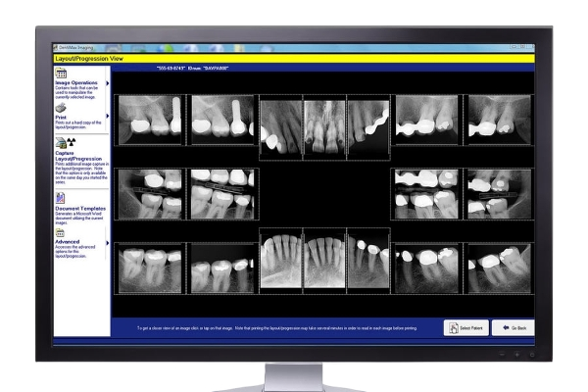Screen dimensions: 588x392
Task: Expand the Image Operations submenu arrow
Action: [x=107, y=84]
